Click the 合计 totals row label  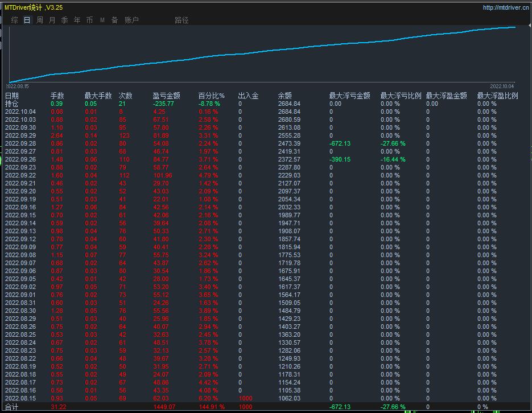coord(11,407)
